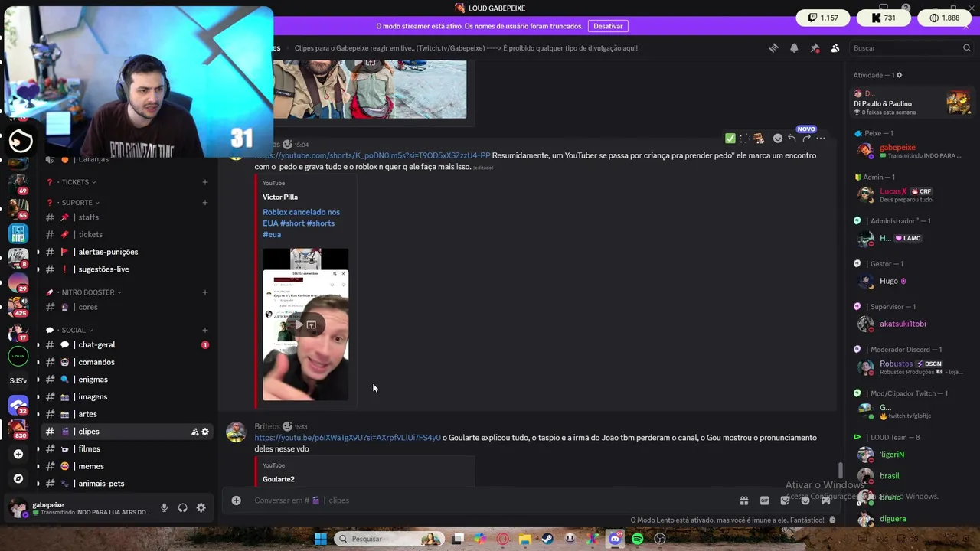This screenshot has width=980, height=551.
Task: Open the chat-geral channel
Action: point(126,345)
